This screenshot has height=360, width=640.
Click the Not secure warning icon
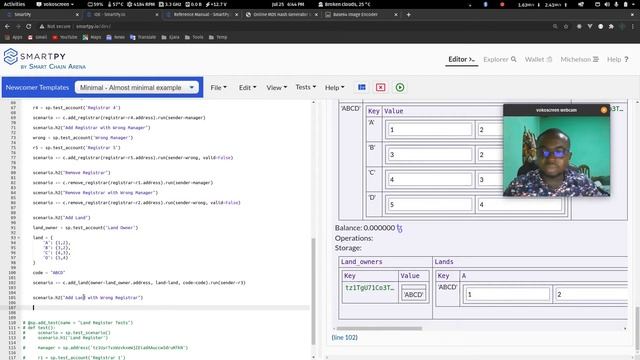pyautogui.click(x=42, y=26)
